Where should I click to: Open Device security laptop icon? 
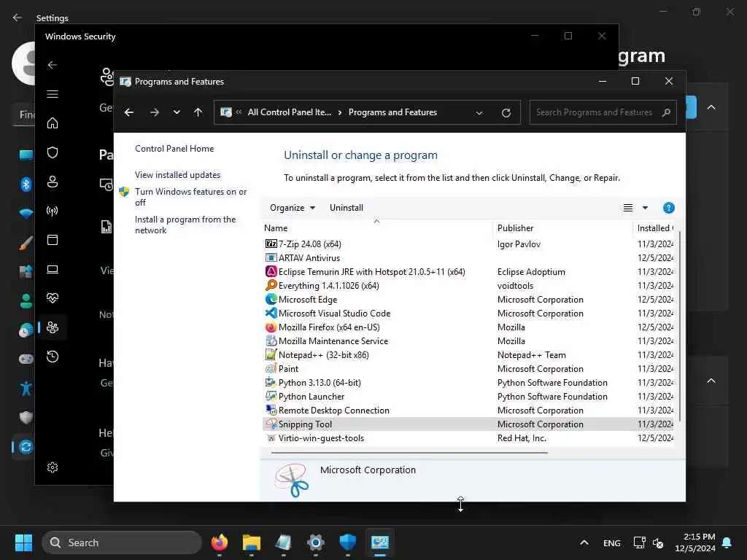[x=53, y=270]
